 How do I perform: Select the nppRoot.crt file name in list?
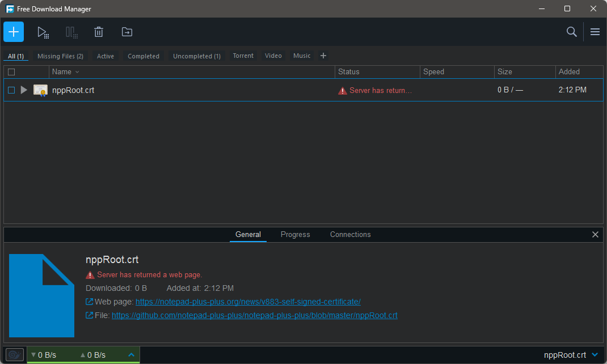click(x=73, y=90)
